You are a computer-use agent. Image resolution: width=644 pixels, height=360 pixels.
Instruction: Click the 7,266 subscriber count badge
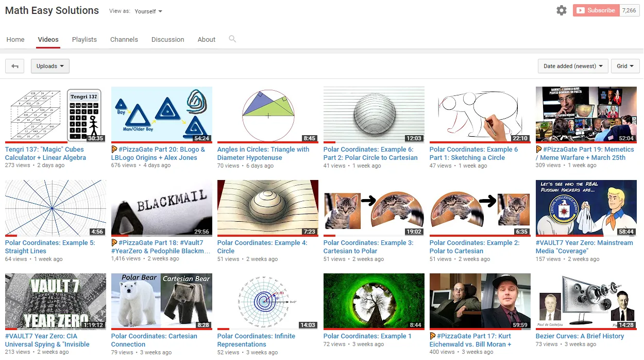click(x=629, y=10)
